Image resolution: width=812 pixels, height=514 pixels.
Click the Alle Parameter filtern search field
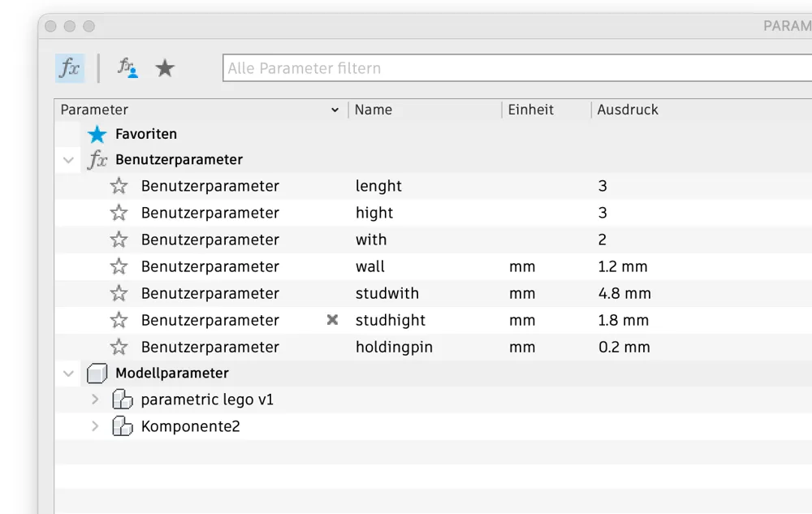pyautogui.click(x=512, y=68)
